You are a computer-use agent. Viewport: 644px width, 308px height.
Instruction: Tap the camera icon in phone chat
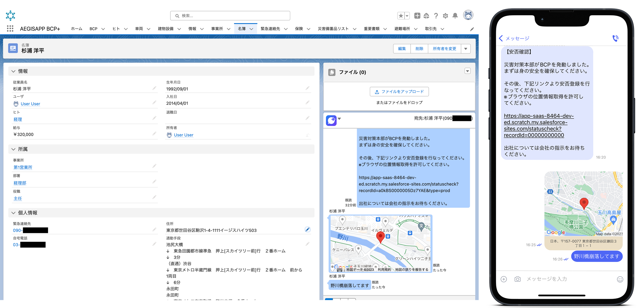517,279
